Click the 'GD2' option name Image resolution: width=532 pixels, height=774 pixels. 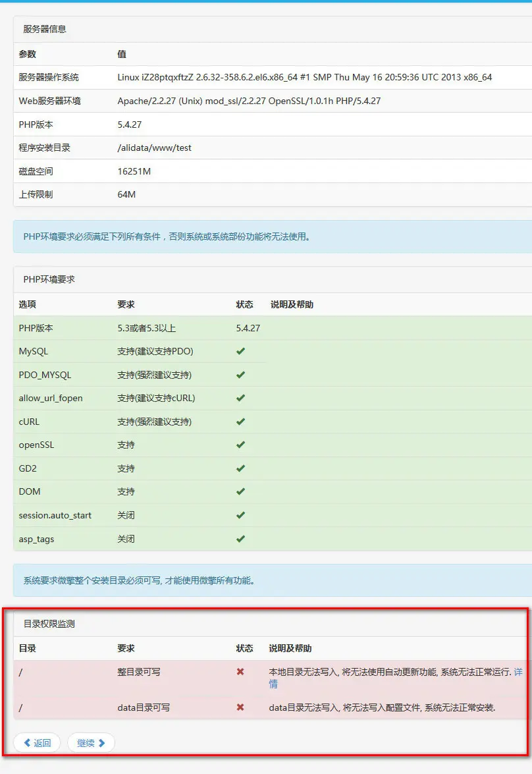pyautogui.click(x=28, y=468)
